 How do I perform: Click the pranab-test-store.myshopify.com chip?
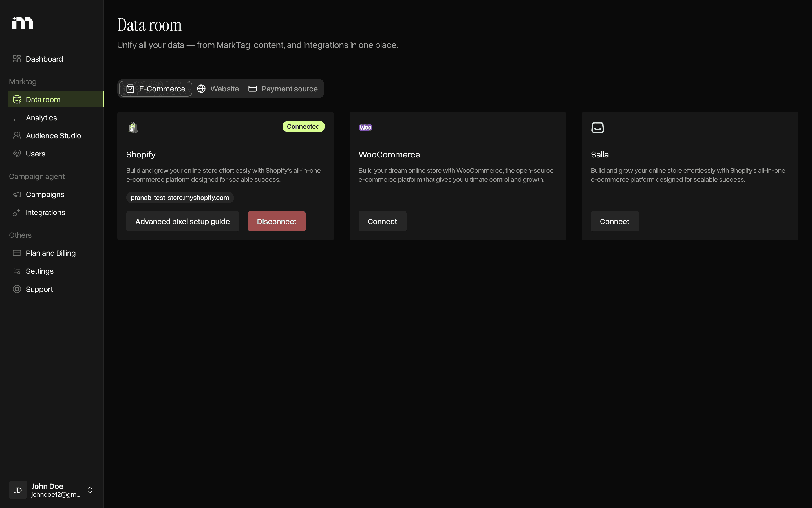click(x=180, y=198)
